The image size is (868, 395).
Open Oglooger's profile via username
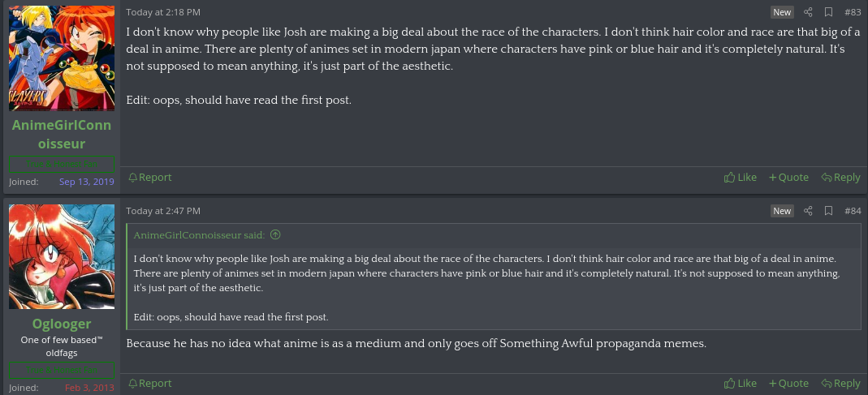pos(62,324)
